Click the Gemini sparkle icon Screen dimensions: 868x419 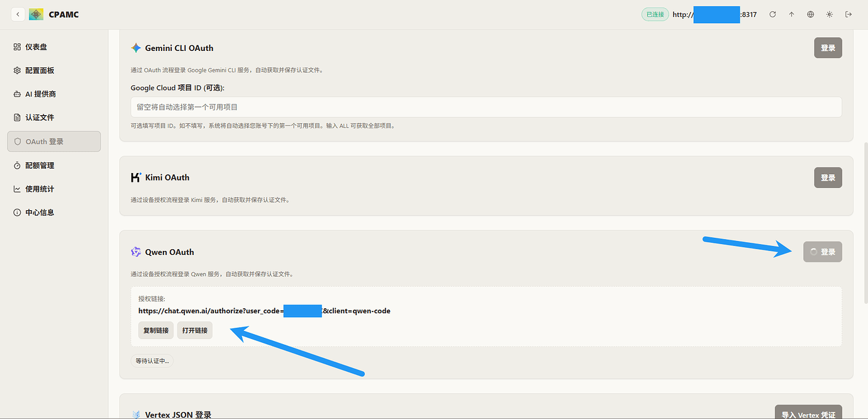pyautogui.click(x=136, y=48)
